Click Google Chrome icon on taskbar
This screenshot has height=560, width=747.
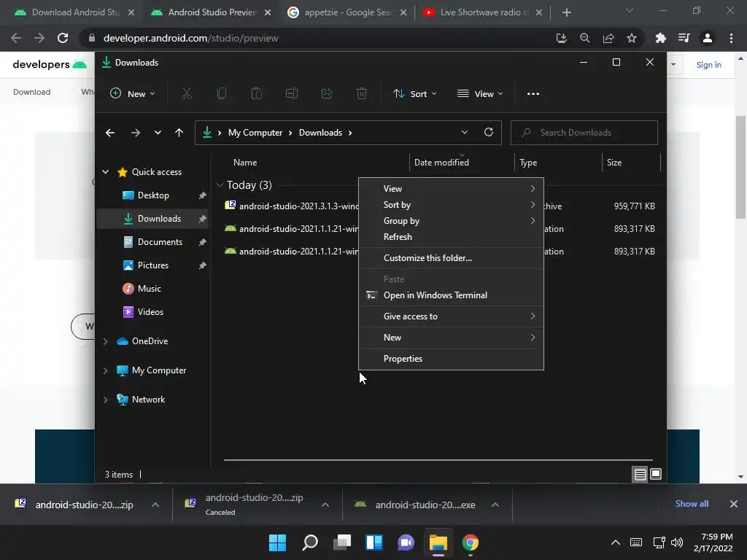coord(471,542)
